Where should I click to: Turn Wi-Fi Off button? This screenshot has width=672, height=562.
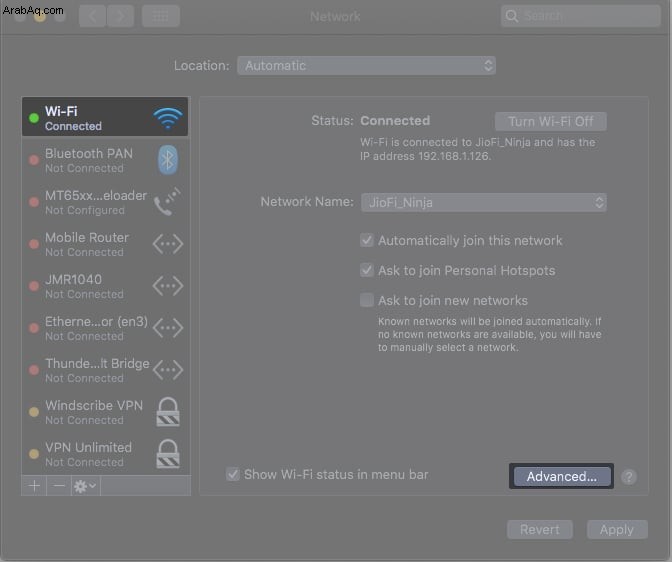click(551, 121)
